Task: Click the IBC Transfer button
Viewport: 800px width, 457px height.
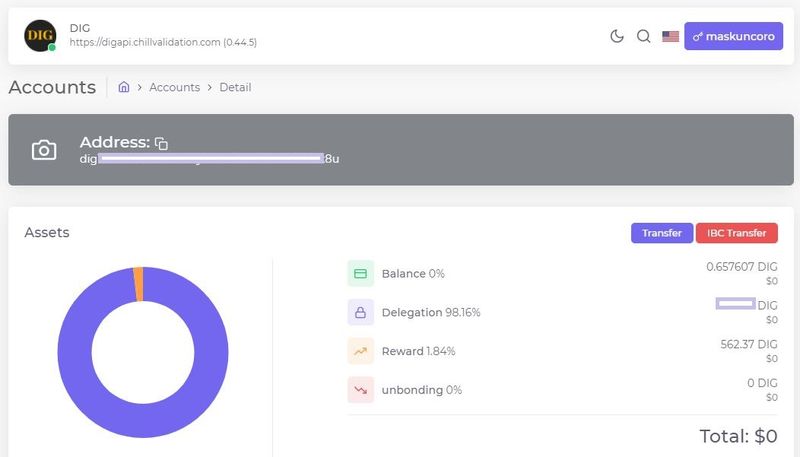Action: [x=736, y=233]
